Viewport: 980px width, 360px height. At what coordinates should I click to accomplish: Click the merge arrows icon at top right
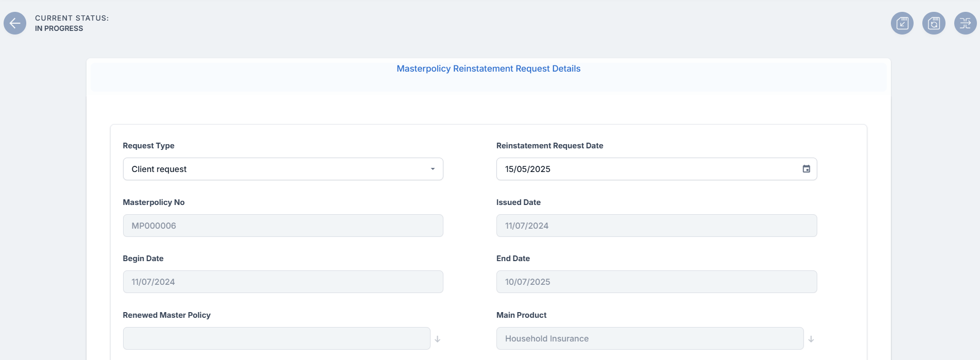coord(965,23)
